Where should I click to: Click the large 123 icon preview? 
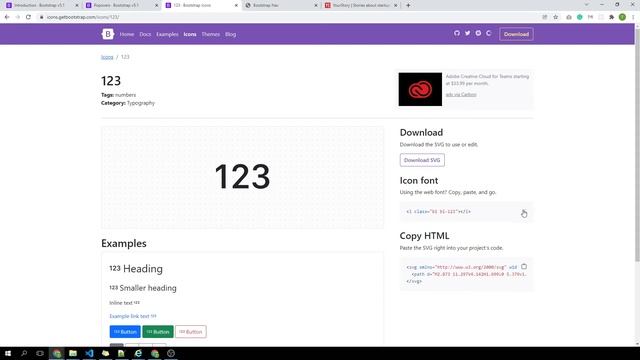(x=242, y=177)
